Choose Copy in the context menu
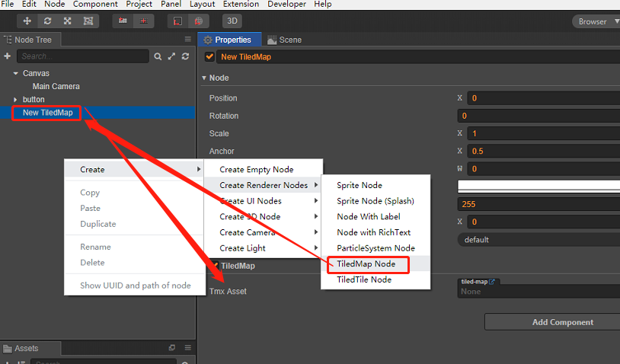This screenshot has width=620, height=364. coord(90,193)
